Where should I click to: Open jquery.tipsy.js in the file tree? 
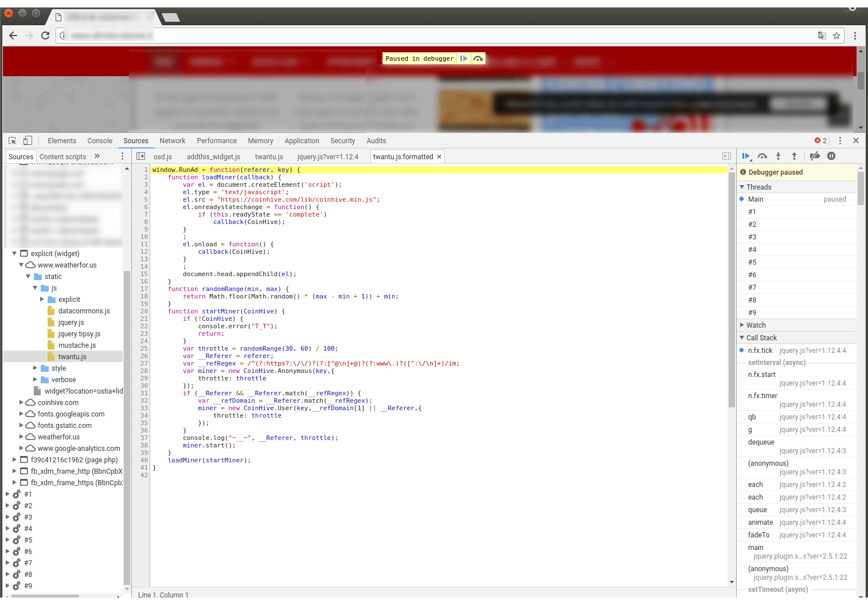tap(79, 333)
